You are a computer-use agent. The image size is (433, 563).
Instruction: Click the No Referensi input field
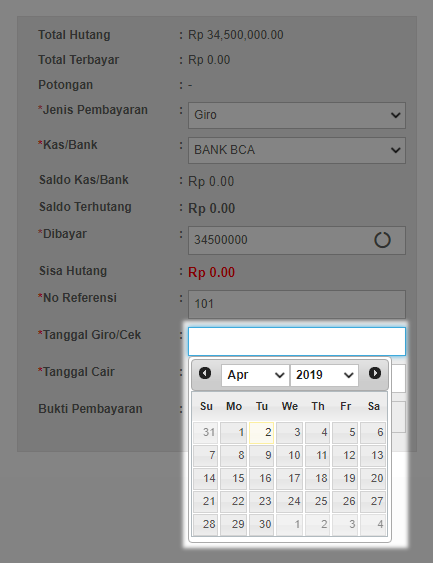(x=297, y=304)
